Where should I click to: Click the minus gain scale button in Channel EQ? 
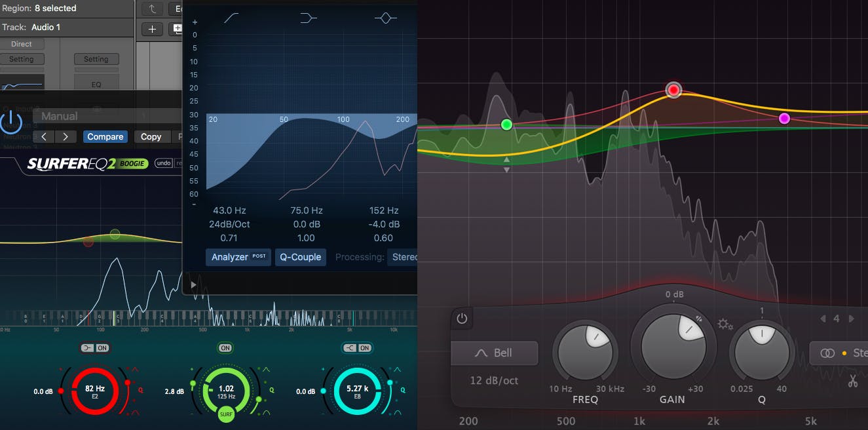point(195,205)
